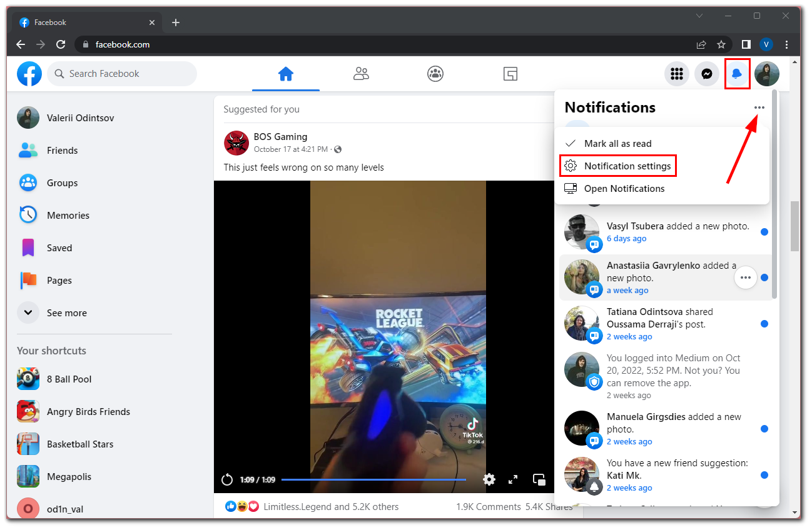Open the Chrome profile V avatar
812x530 pixels.
point(766,44)
